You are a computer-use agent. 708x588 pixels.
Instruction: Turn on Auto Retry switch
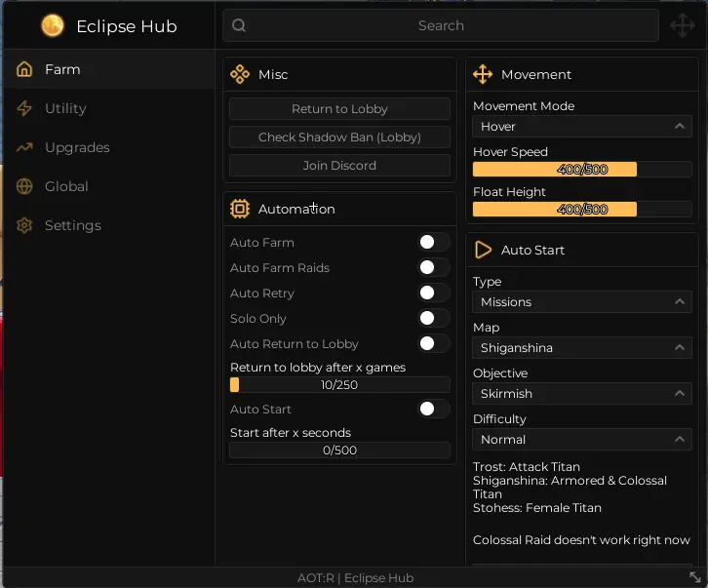(433, 293)
